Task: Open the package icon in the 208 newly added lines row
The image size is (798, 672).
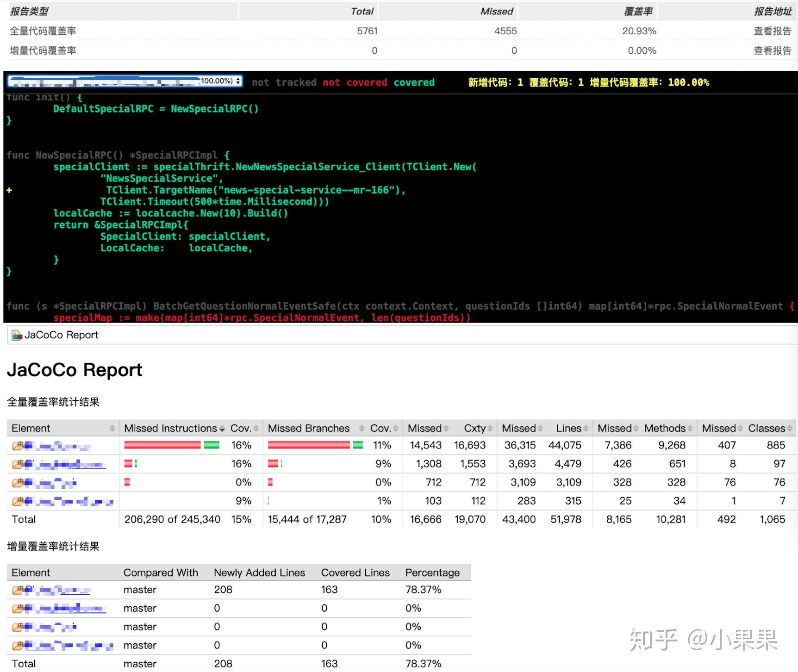Action: click(18, 590)
